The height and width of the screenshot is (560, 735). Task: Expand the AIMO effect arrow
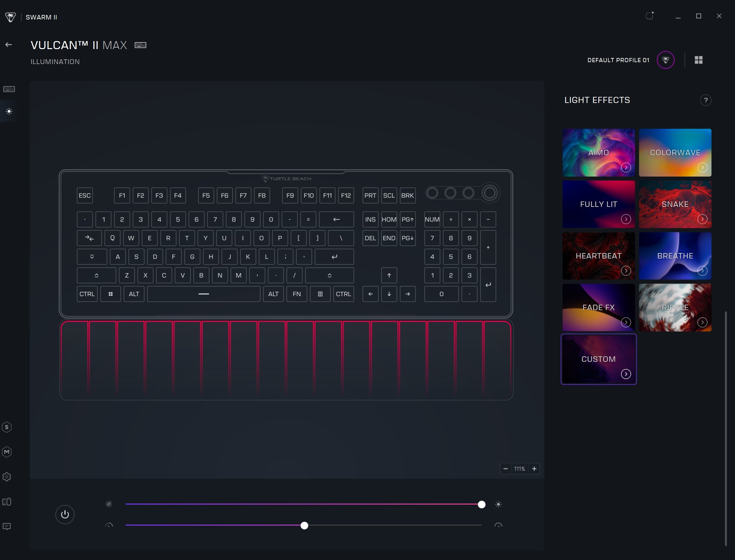coord(626,167)
